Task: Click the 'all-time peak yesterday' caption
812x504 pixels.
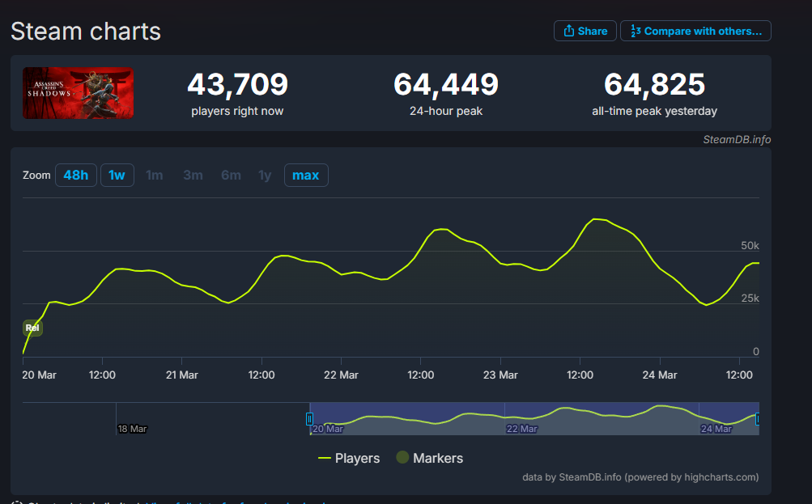Action: click(x=655, y=112)
